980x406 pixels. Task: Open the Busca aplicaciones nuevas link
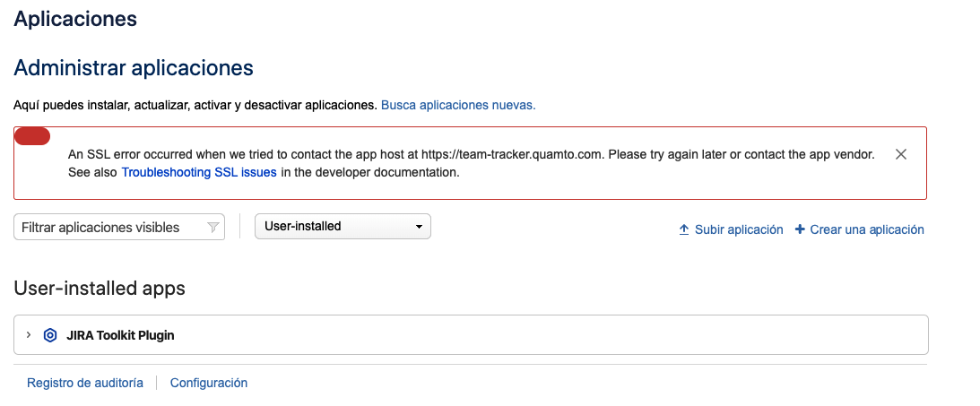[x=458, y=105]
